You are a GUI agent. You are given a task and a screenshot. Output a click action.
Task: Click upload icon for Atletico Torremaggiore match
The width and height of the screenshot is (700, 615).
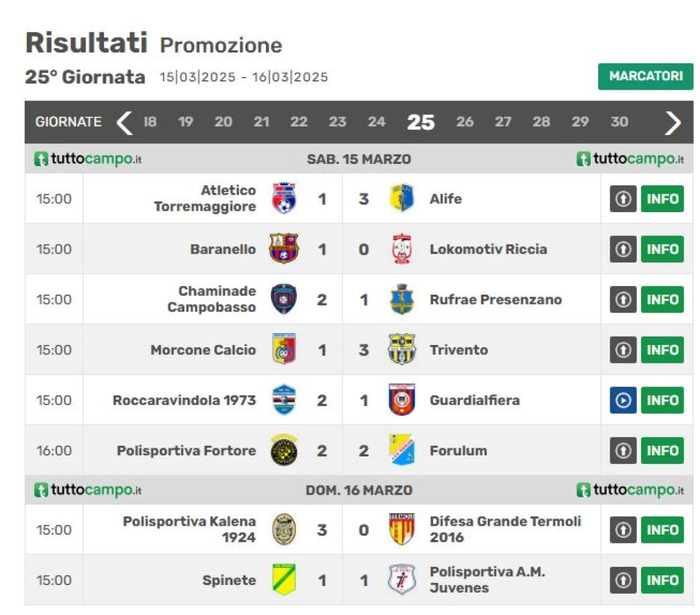(x=623, y=199)
